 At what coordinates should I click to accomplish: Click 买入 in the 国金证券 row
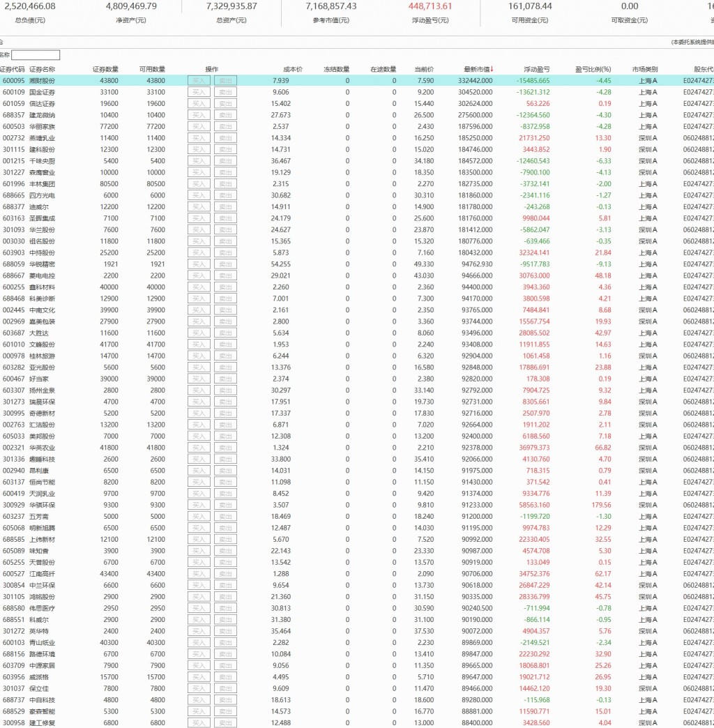pyautogui.click(x=199, y=92)
